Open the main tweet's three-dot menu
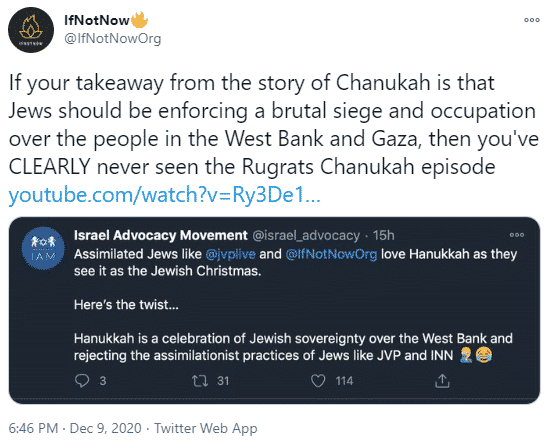The height and width of the screenshot is (448, 550). [532, 20]
